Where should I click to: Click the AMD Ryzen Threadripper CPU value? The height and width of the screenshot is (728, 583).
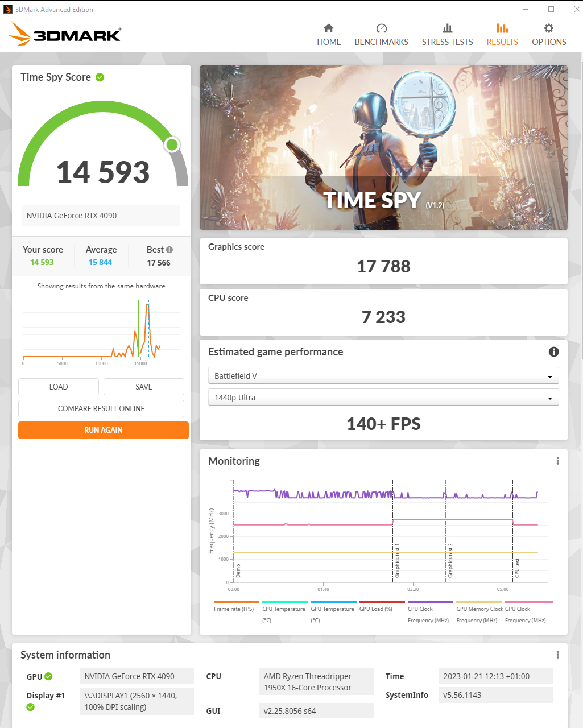[x=316, y=682]
